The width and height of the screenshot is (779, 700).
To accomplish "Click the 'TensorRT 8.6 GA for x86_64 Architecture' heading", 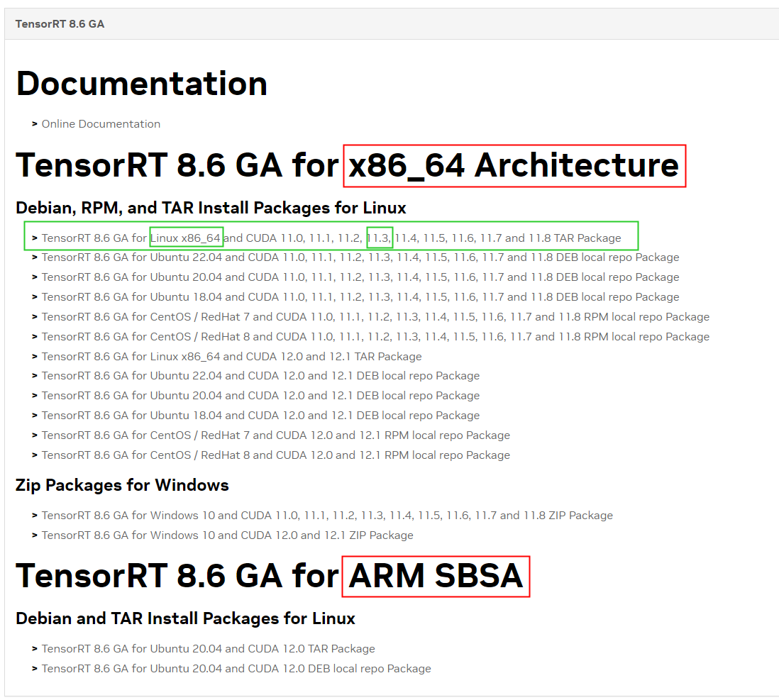I will pyautogui.click(x=347, y=165).
